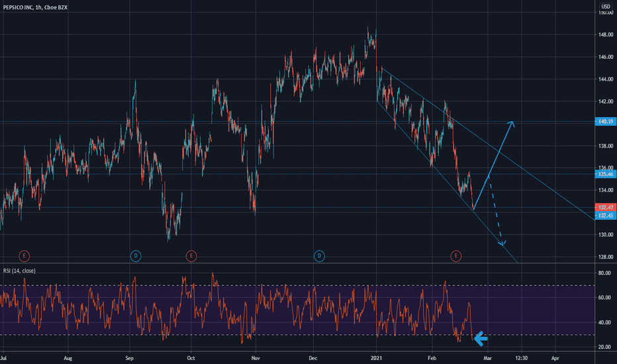Click the 60.00 RSI scale value
The image size is (617, 364).
point(605,298)
